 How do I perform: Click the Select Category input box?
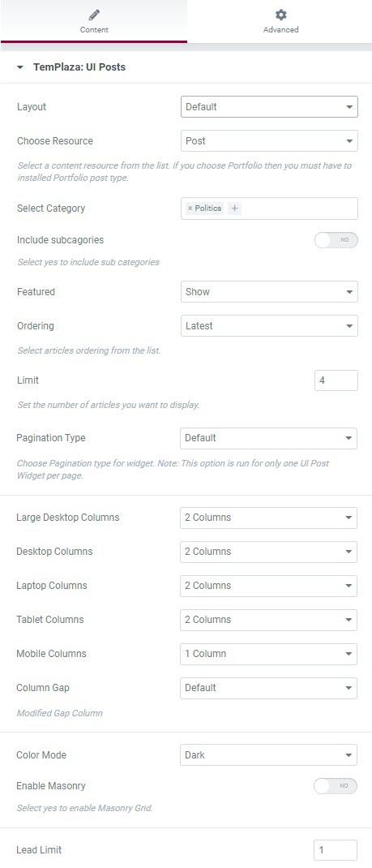(x=269, y=208)
